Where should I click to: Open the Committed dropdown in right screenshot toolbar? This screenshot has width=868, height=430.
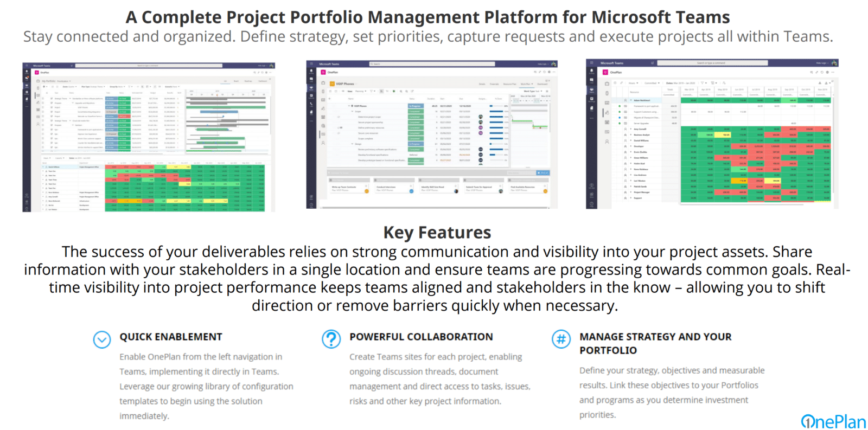652,83
